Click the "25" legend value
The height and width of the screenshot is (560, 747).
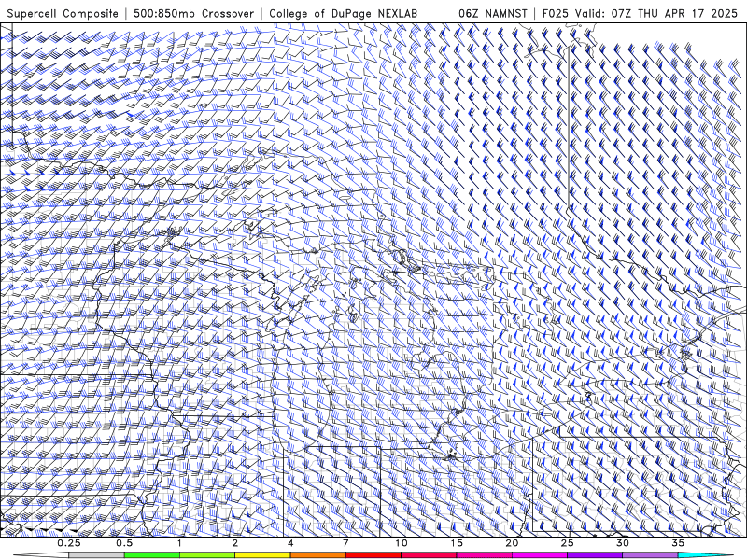pyautogui.click(x=567, y=543)
